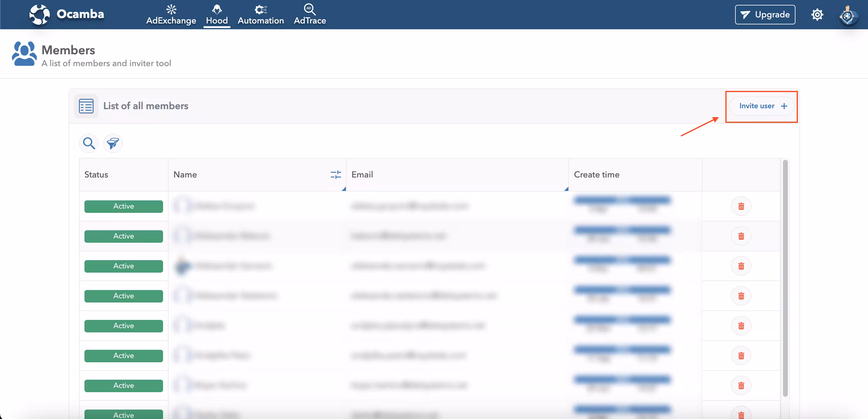
Task: Expand Name column resize corner triangle
Action: 344,189
